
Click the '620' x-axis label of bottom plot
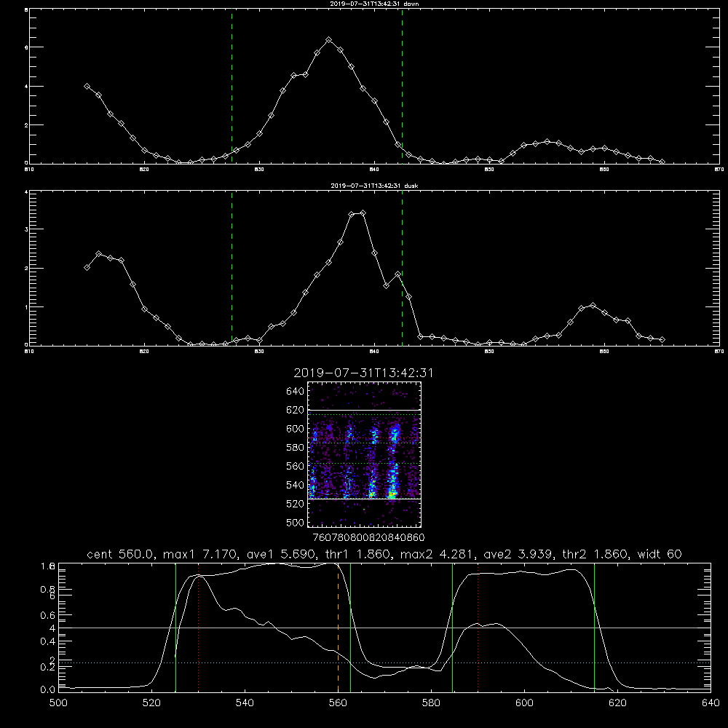[617, 703]
